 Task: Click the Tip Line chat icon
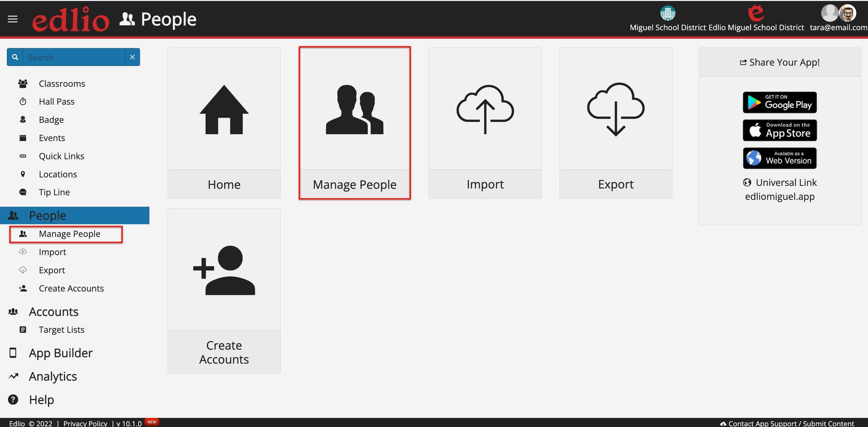point(23,192)
